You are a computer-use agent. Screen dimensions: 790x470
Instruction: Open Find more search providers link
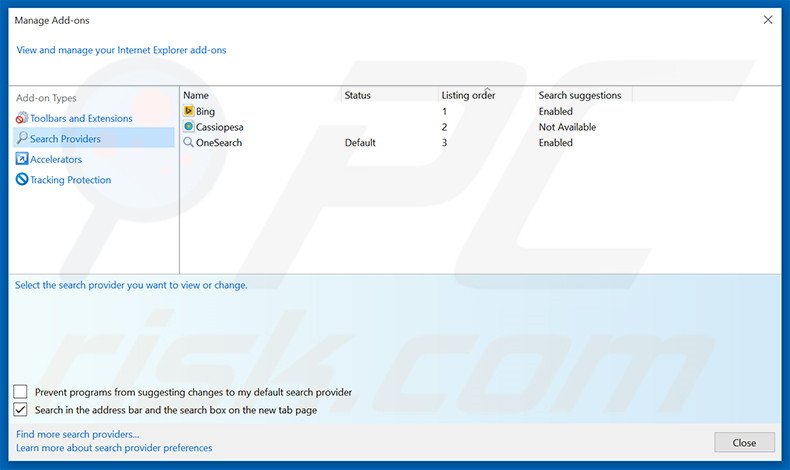(x=78, y=434)
